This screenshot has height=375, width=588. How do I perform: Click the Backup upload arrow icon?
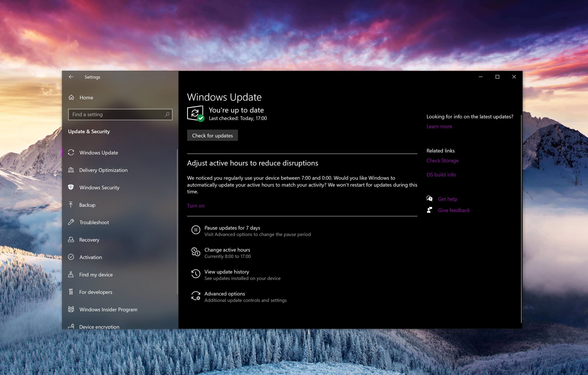[x=71, y=205]
